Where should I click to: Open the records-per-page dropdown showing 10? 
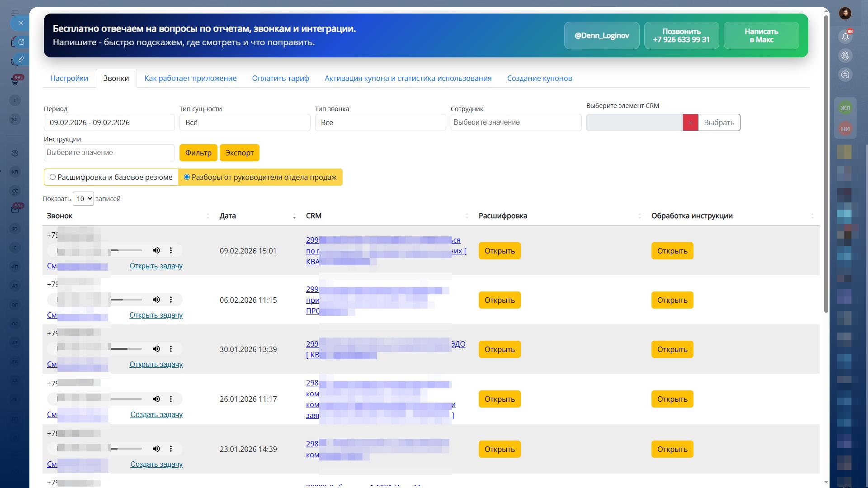pyautogui.click(x=83, y=199)
